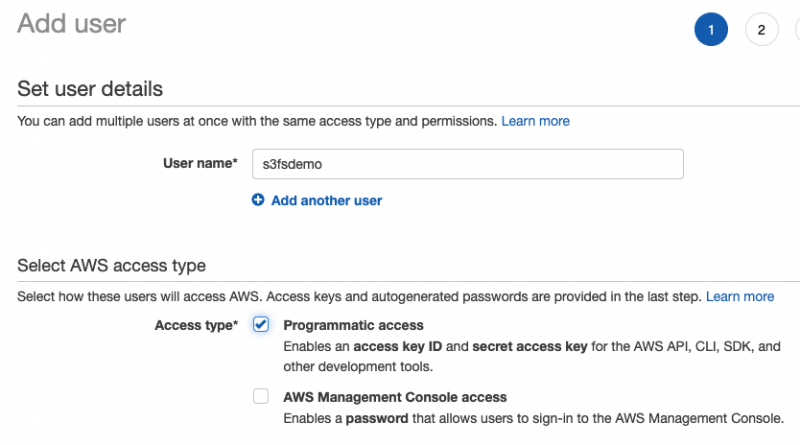
Task: Uncheck the Programmatic access checkbox
Action: (261, 325)
